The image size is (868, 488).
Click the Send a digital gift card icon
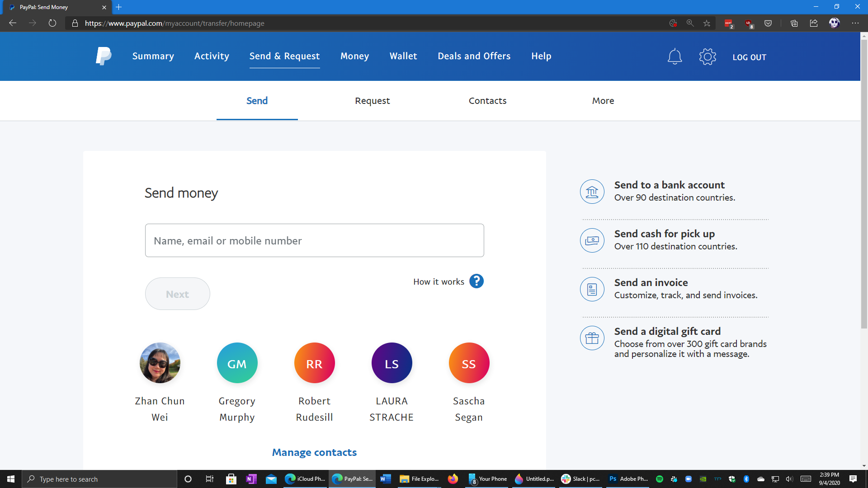coord(592,338)
